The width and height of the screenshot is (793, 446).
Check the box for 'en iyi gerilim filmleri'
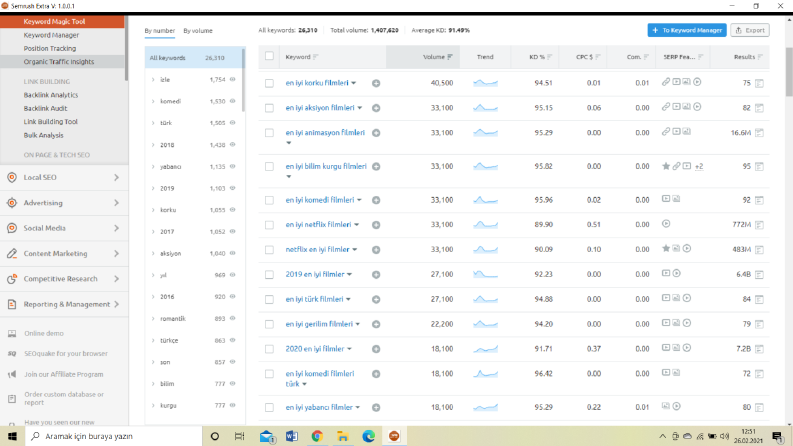click(x=269, y=324)
